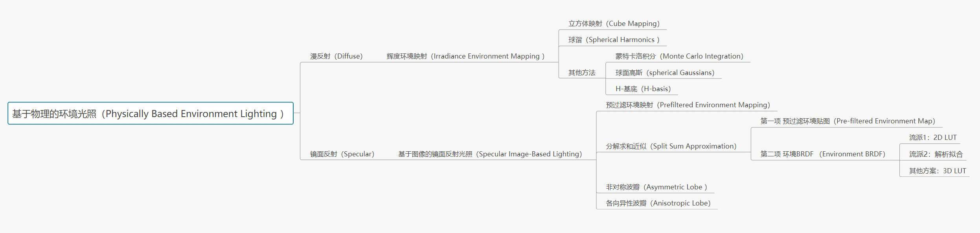Select the Irradiance Environment Mapping node

tap(465, 56)
